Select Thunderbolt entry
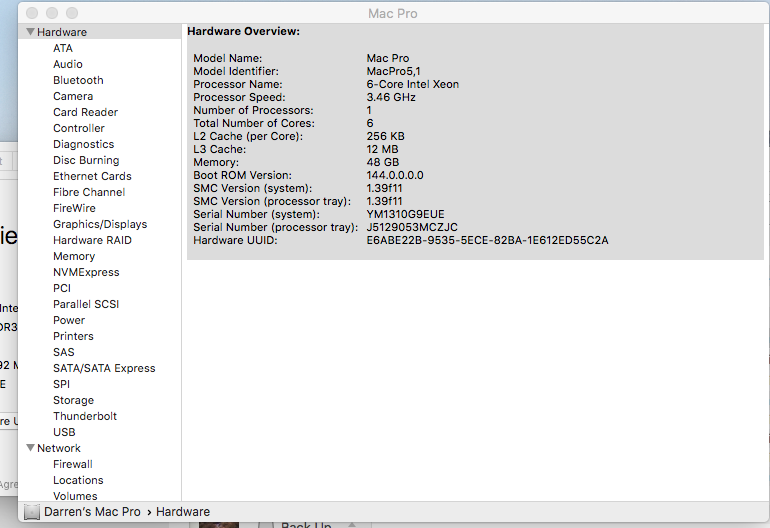This screenshot has height=528, width=770. (85, 416)
